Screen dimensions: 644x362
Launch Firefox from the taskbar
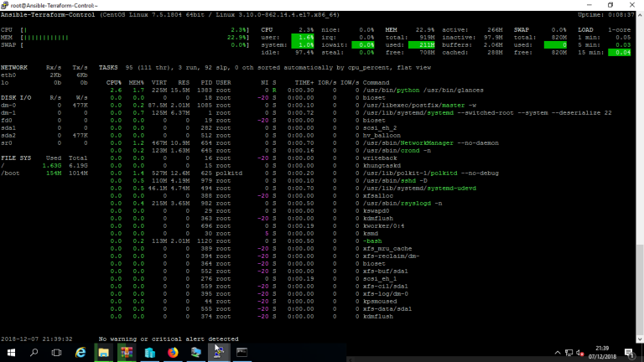[173, 353]
